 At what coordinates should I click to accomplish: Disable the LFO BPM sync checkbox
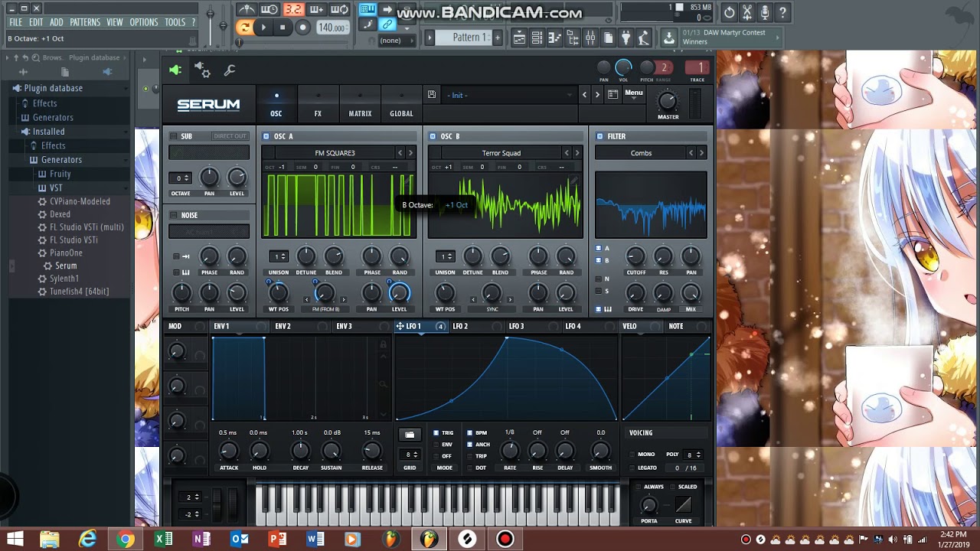click(470, 433)
